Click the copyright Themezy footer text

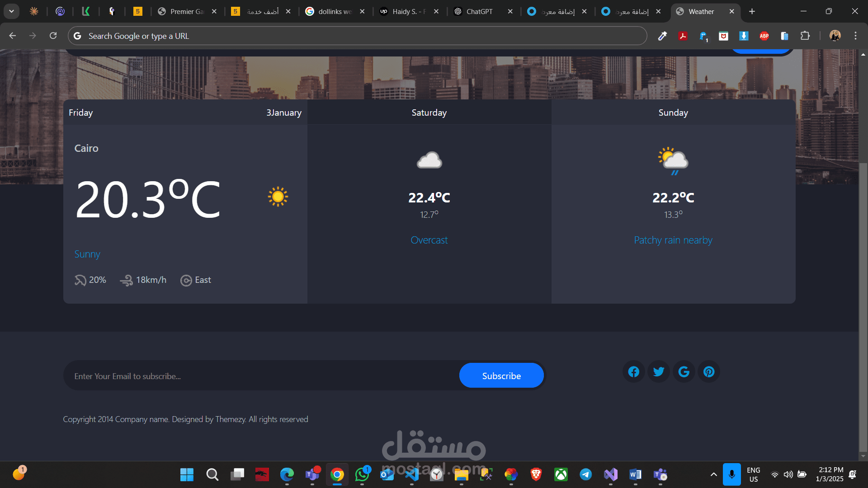point(185,419)
